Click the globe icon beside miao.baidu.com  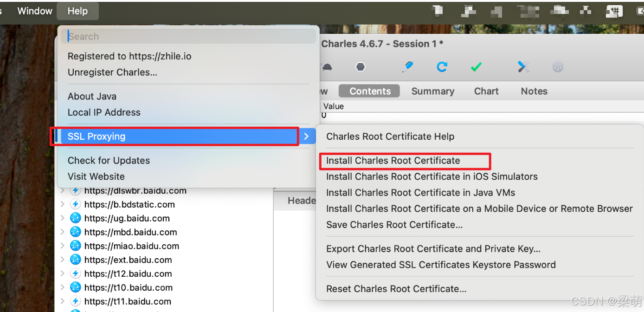pos(75,246)
